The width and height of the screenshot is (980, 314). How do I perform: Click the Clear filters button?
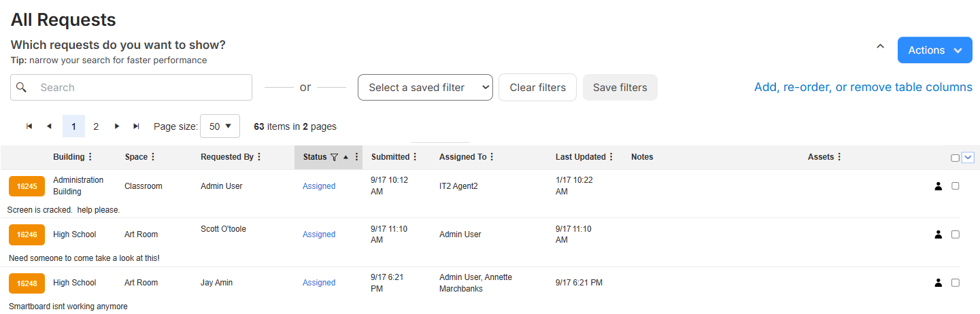(x=538, y=87)
